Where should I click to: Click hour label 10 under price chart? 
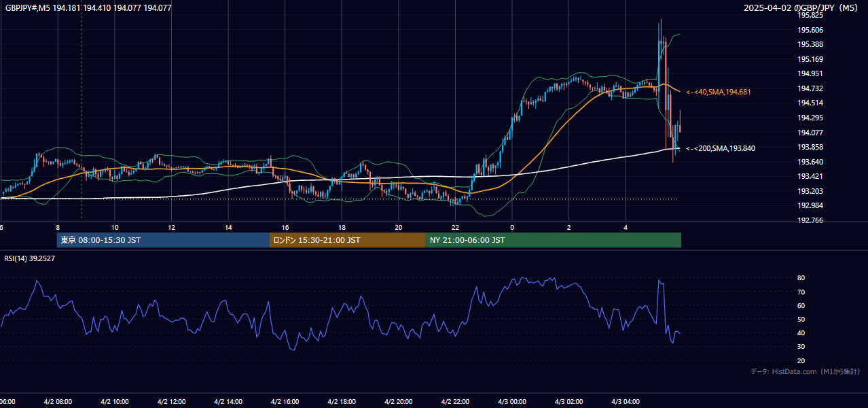tap(115, 228)
